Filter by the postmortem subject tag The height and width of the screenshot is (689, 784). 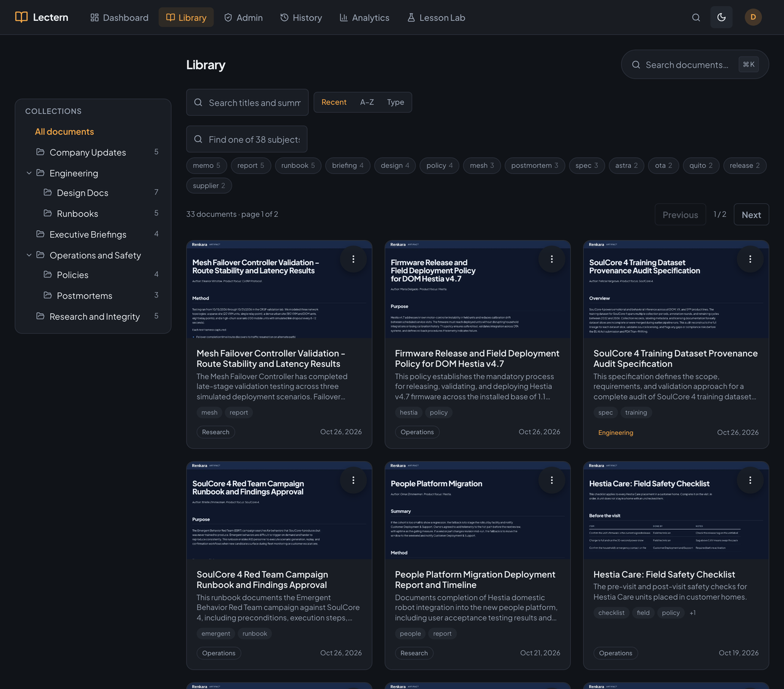[x=535, y=165]
